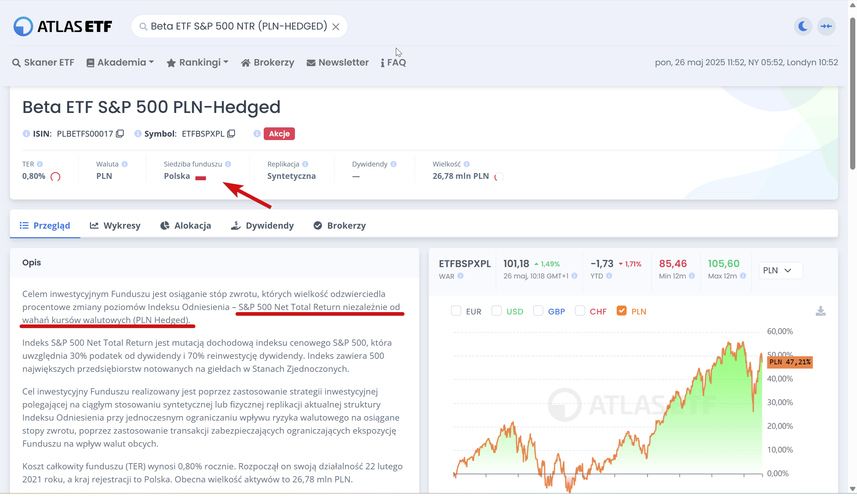
Task: Click info icon beside Wielkość
Action: (x=467, y=164)
